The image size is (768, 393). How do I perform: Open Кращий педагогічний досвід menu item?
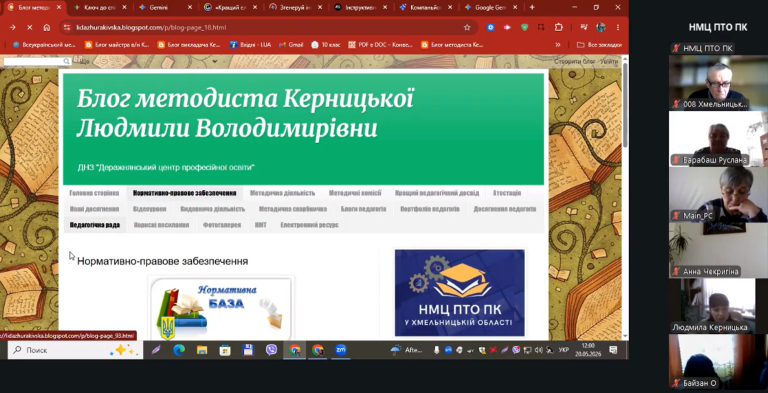tap(437, 193)
